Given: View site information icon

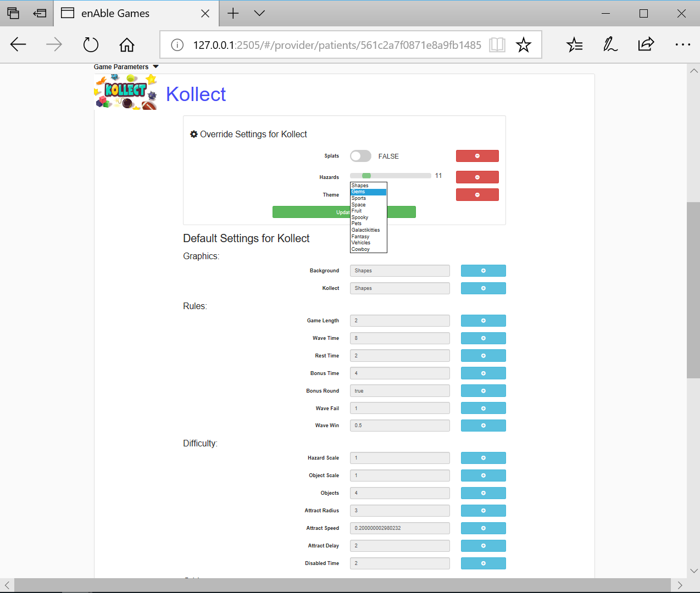Looking at the screenshot, I should tap(177, 45).
